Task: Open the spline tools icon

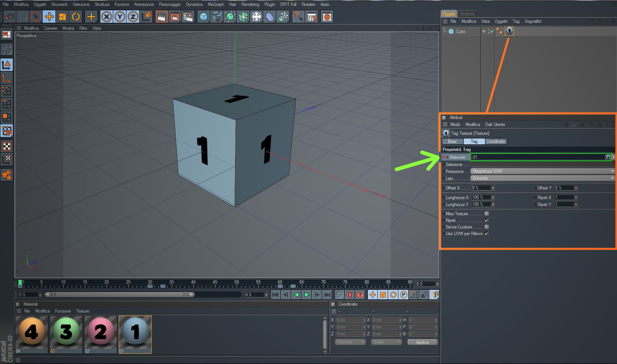Action: point(217,17)
